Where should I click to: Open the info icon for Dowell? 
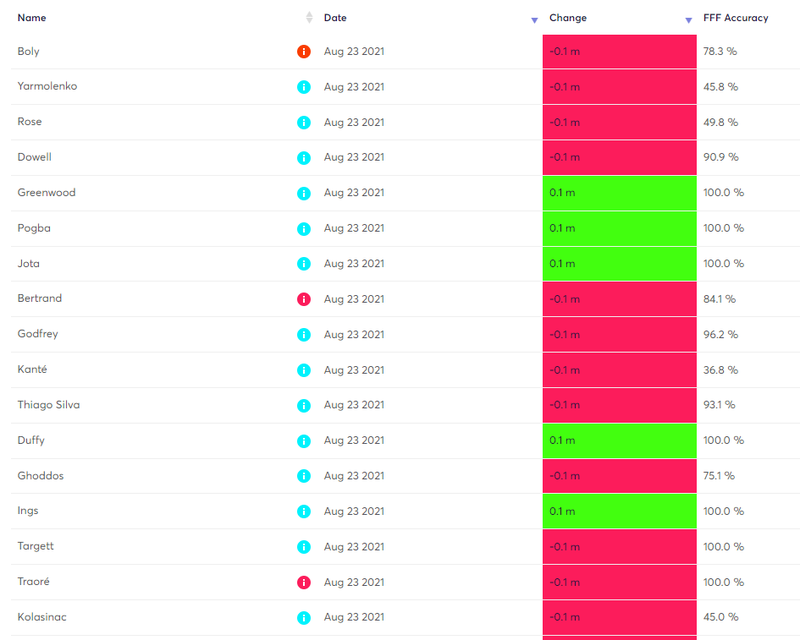point(304,158)
